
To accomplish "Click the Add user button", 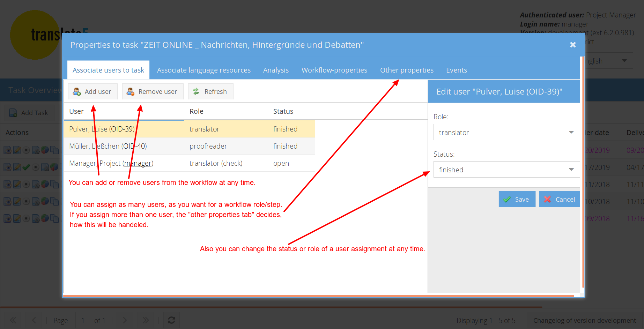I will 92,91.
